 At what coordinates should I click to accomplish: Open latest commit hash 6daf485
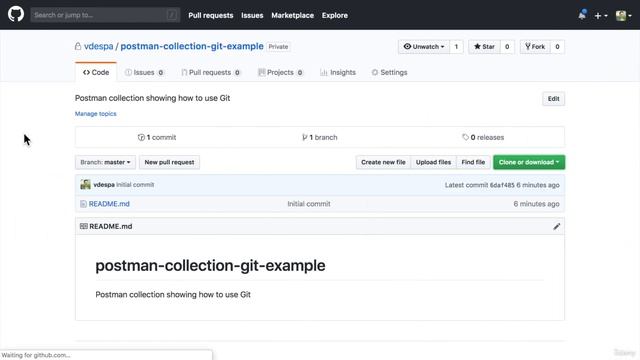pos(502,185)
